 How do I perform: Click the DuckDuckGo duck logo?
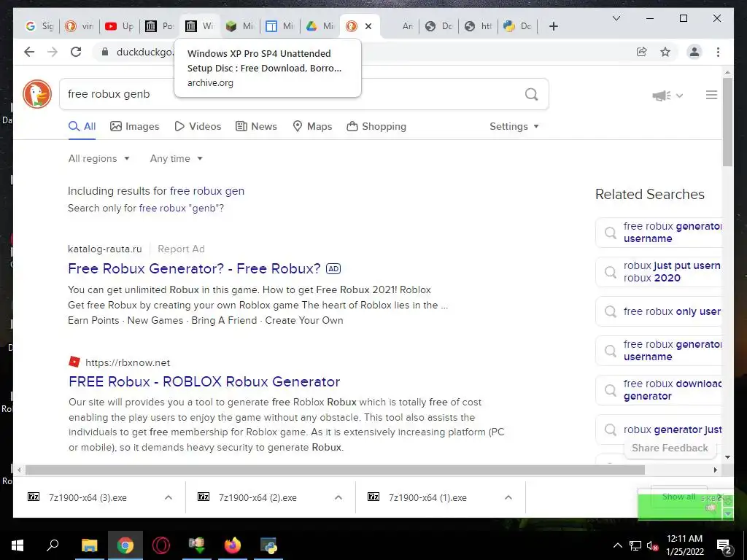click(x=37, y=94)
